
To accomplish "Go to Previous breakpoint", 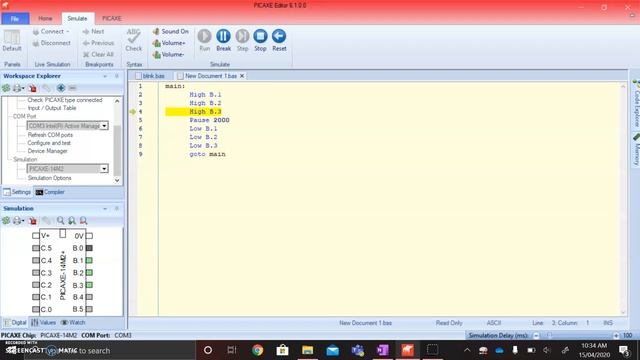I will tap(98, 43).
